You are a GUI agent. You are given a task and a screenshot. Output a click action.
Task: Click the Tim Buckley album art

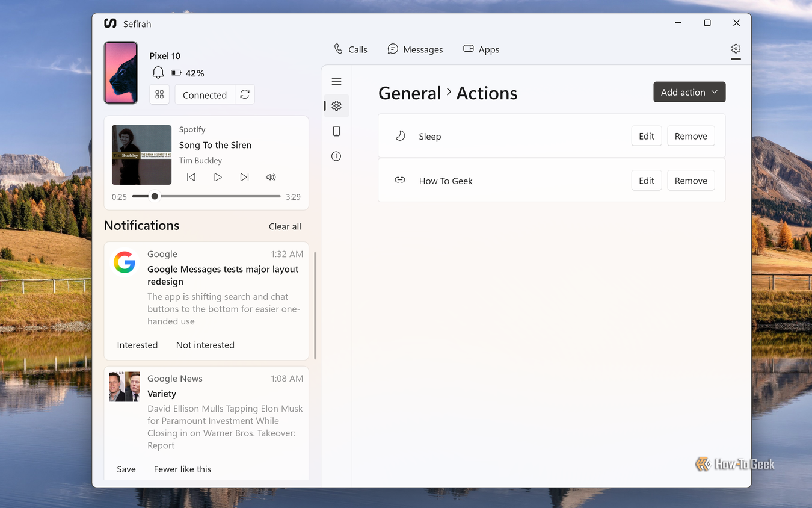point(141,155)
